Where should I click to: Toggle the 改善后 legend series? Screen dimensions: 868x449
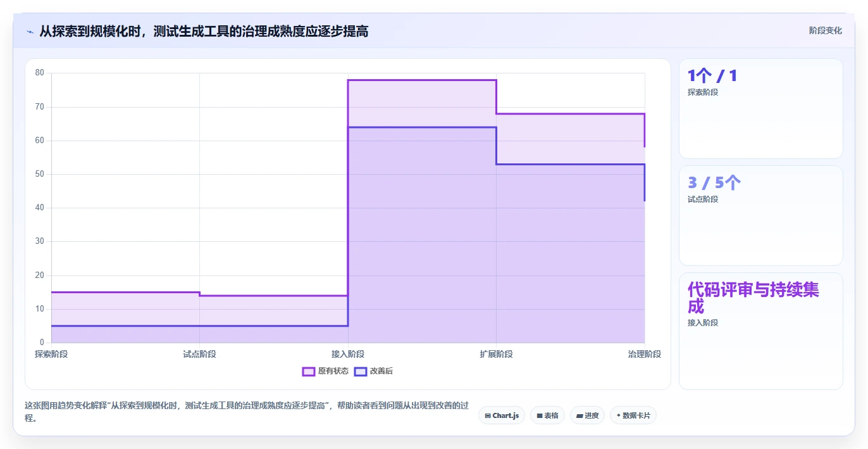pyautogui.click(x=373, y=371)
